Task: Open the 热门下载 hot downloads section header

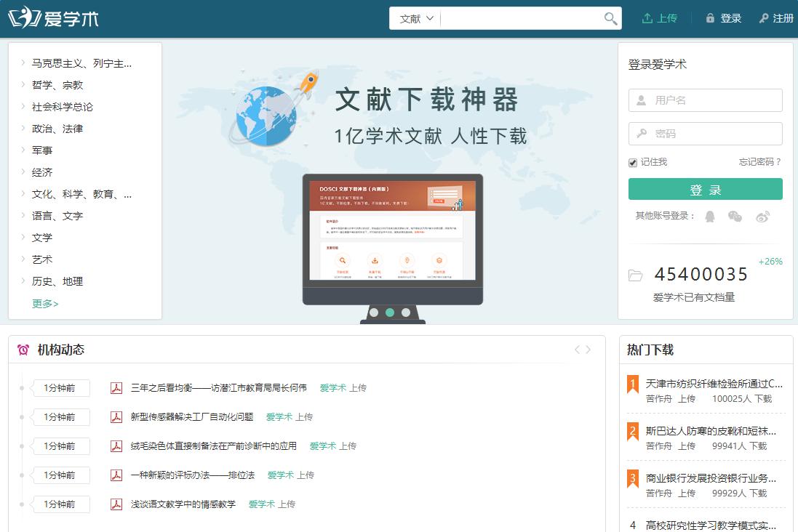Action: coord(651,350)
